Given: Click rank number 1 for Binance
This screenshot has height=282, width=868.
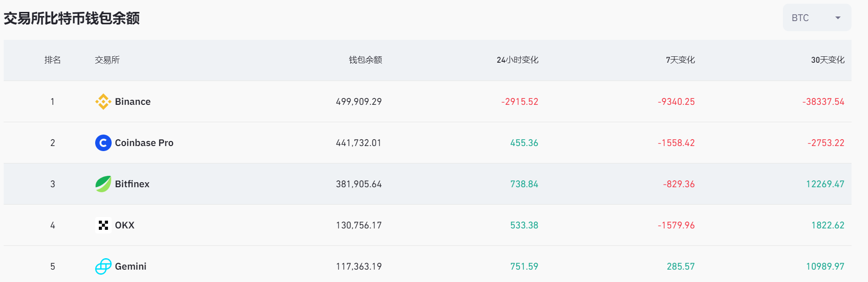Looking at the screenshot, I should 53,102.
